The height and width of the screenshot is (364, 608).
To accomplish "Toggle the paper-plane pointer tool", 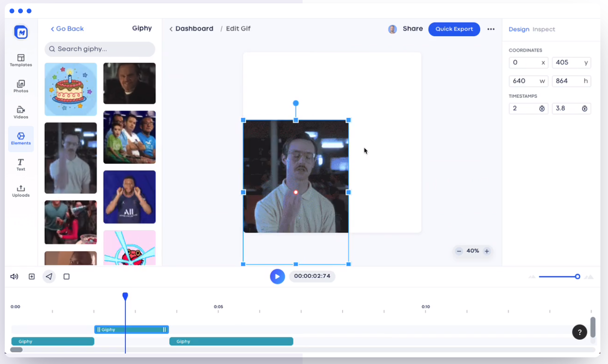I will coord(49,276).
